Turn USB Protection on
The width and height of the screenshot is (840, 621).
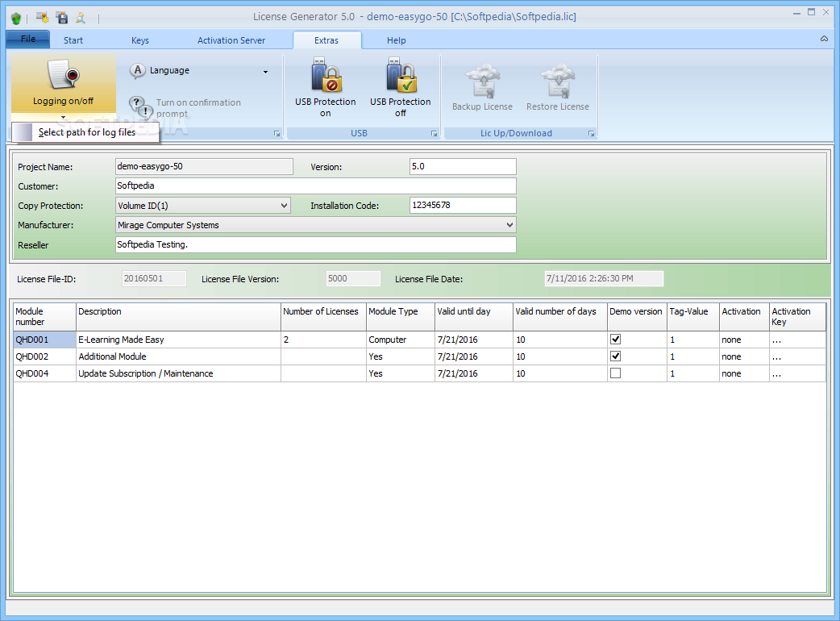click(x=325, y=88)
